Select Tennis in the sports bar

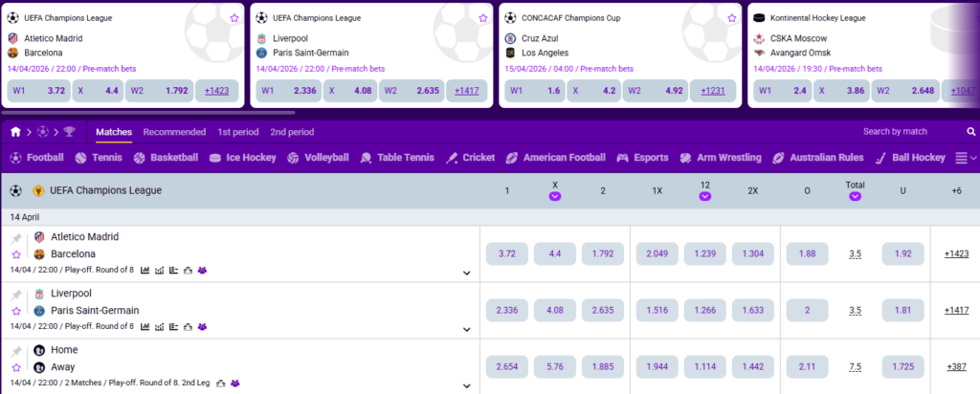pyautogui.click(x=99, y=158)
